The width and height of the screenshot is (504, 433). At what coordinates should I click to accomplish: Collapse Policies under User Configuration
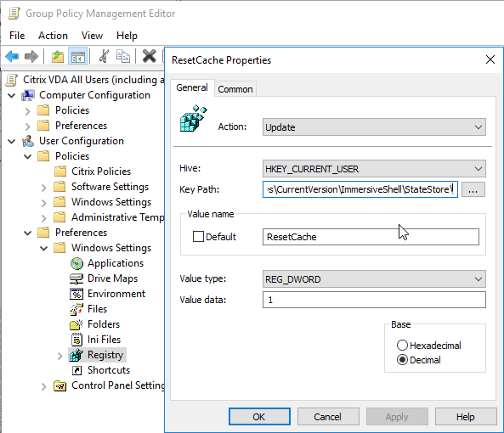tap(28, 156)
